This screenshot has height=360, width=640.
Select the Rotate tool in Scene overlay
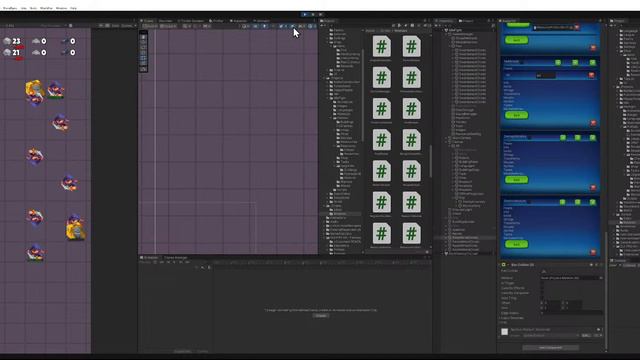point(143,48)
